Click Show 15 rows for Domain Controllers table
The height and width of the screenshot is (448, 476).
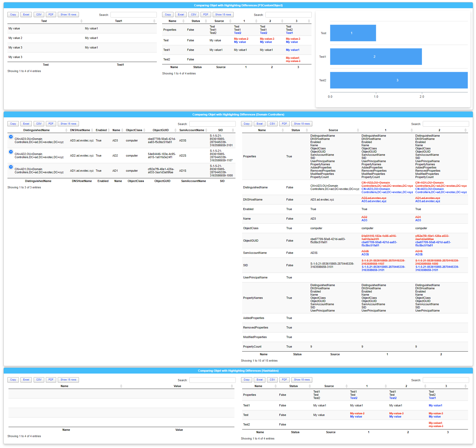pyautogui.click(x=68, y=124)
